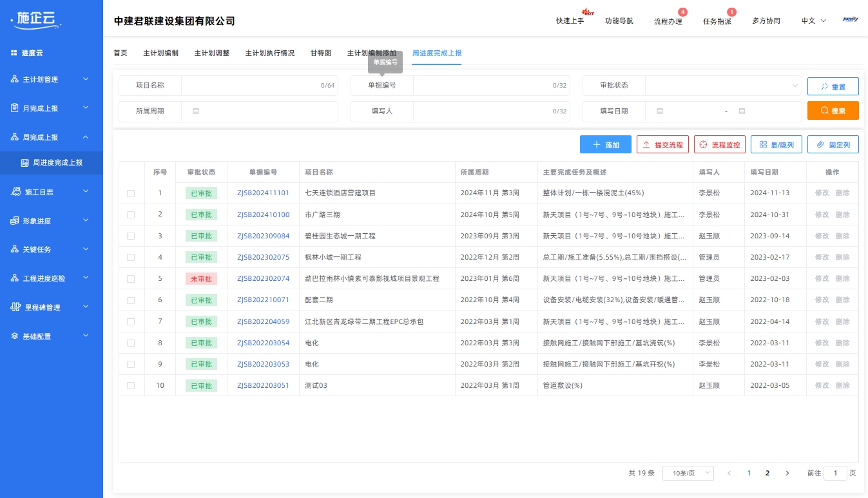Screen dimensions: 868x498
Task: Open 任务指派 with the notification badge
Action: click(x=717, y=21)
